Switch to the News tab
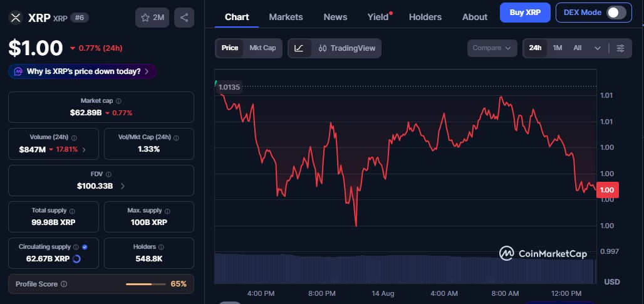Image resolution: width=644 pixels, height=304 pixels. pos(335,18)
